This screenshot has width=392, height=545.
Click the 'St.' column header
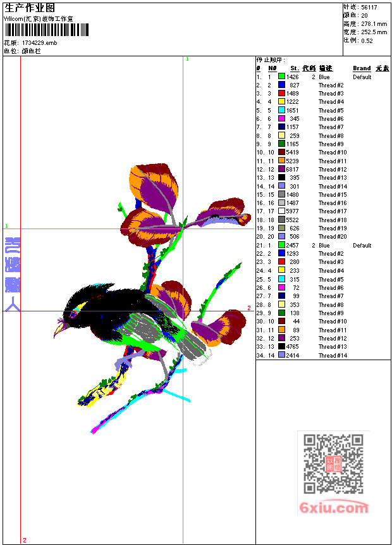pyautogui.click(x=295, y=68)
